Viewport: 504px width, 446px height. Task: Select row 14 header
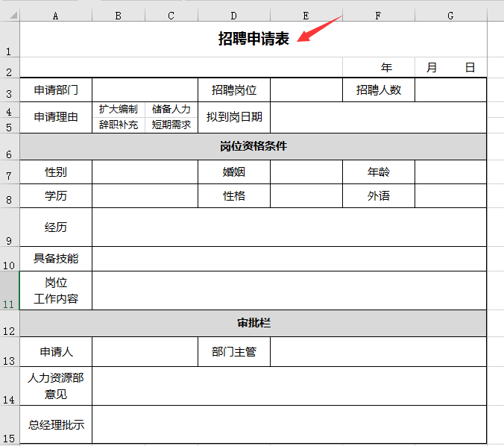point(10,386)
